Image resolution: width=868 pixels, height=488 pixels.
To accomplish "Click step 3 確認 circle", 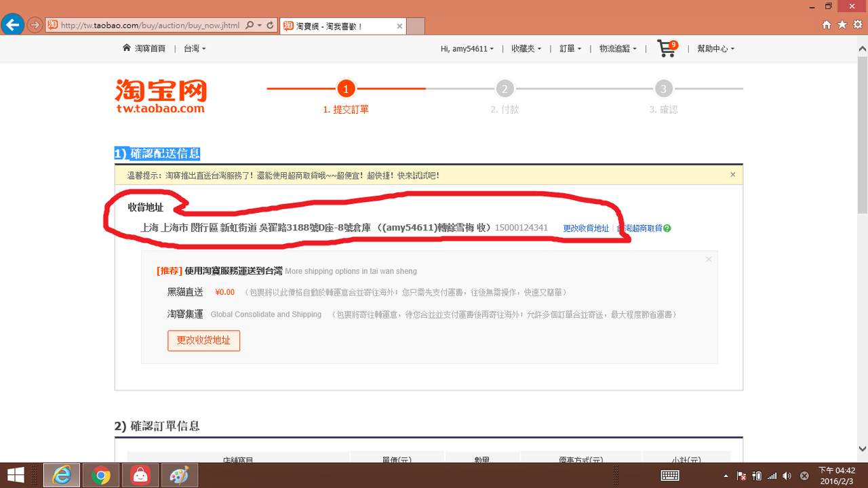I will [x=663, y=89].
